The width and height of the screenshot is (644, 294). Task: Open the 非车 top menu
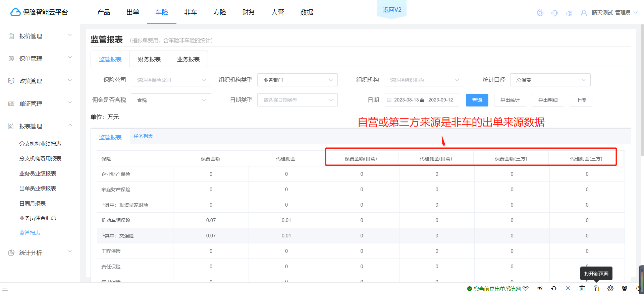point(191,12)
